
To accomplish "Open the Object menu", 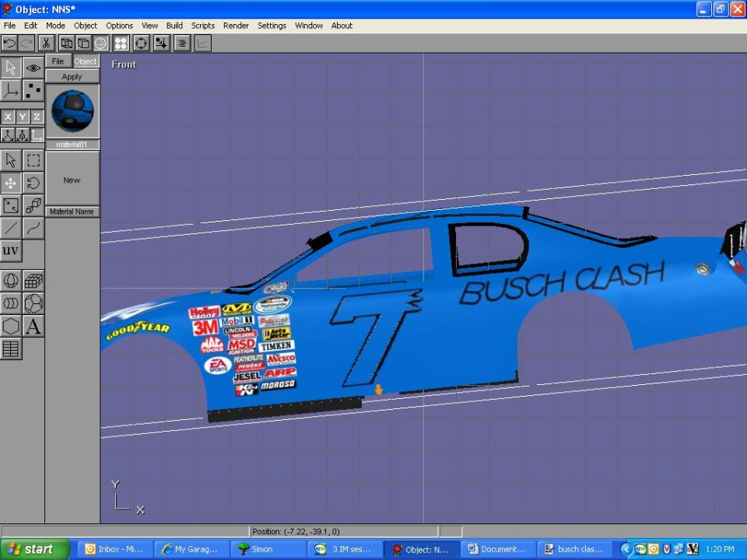I will click(86, 26).
